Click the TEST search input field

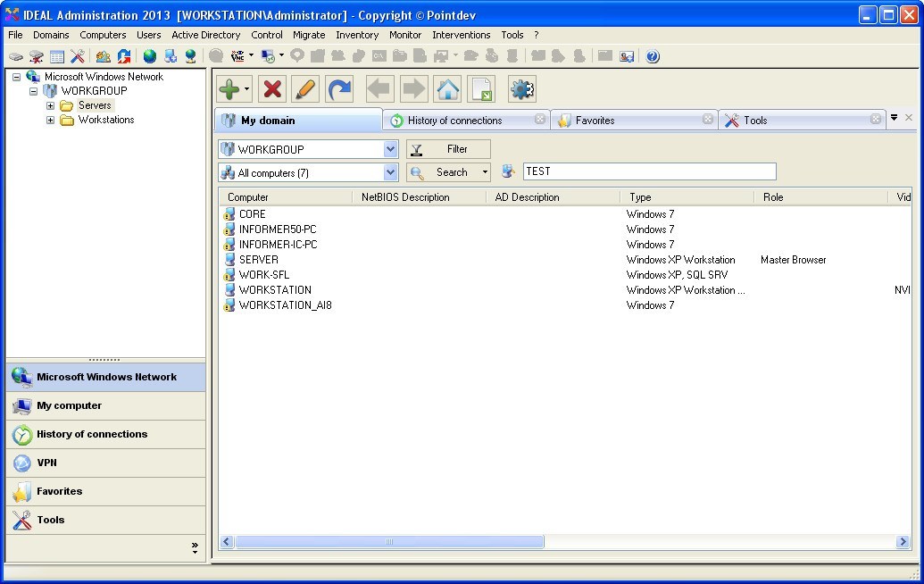[649, 171]
